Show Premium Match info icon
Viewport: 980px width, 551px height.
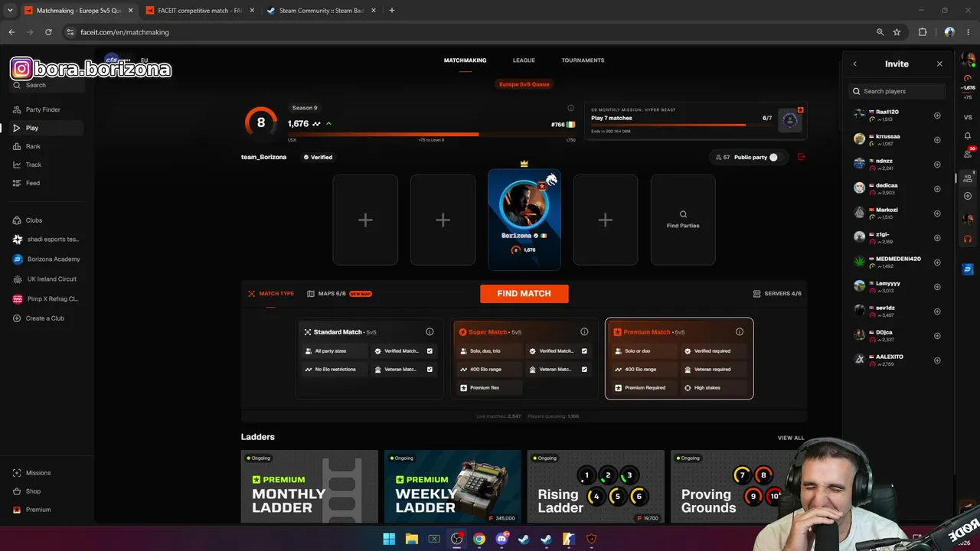tap(740, 332)
